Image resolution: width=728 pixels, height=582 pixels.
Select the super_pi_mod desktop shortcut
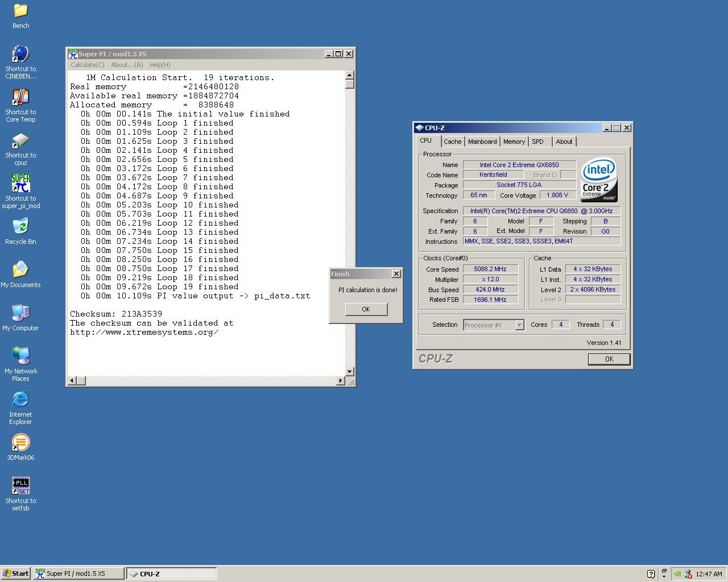pos(20,184)
